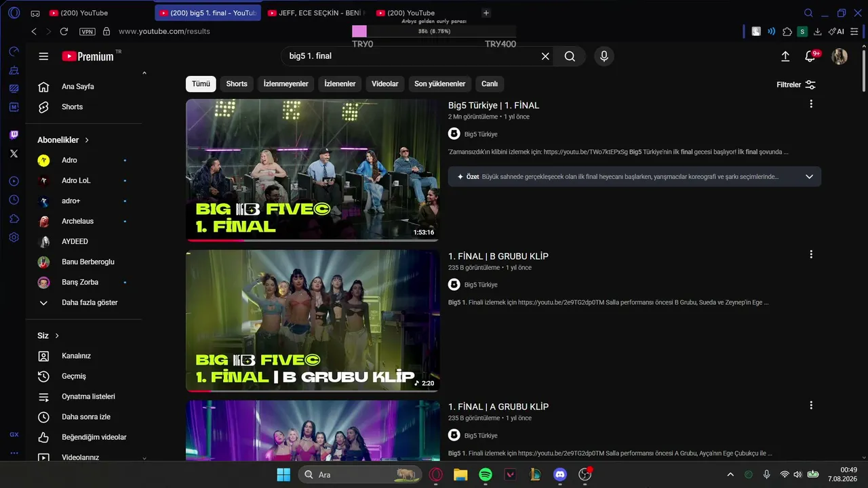Open more options for B GRUBU KLİP video
Screen dimensions: 868x488
point(811,255)
